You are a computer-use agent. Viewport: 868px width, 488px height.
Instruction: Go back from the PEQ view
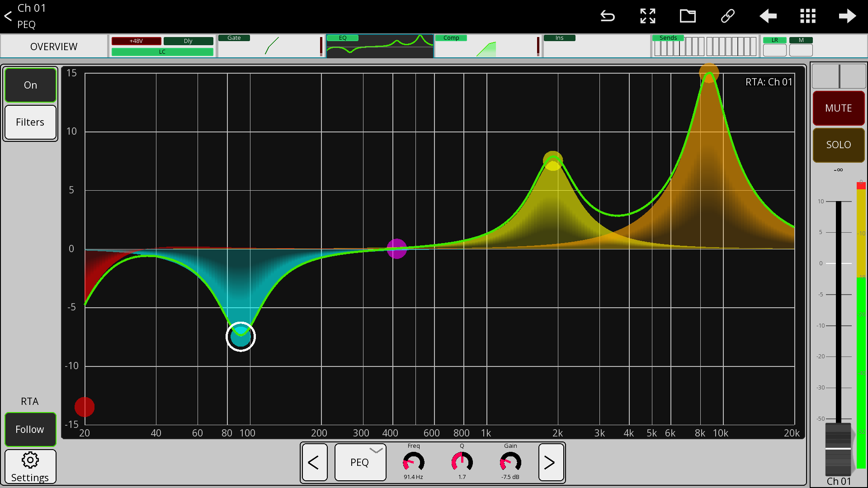click(x=8, y=16)
